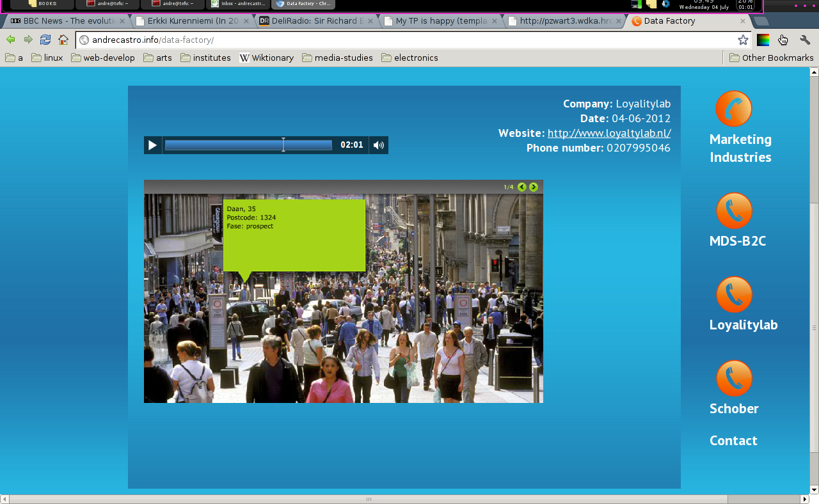Image resolution: width=819 pixels, height=504 pixels.
Task: Open the Schober link
Action: (734, 409)
